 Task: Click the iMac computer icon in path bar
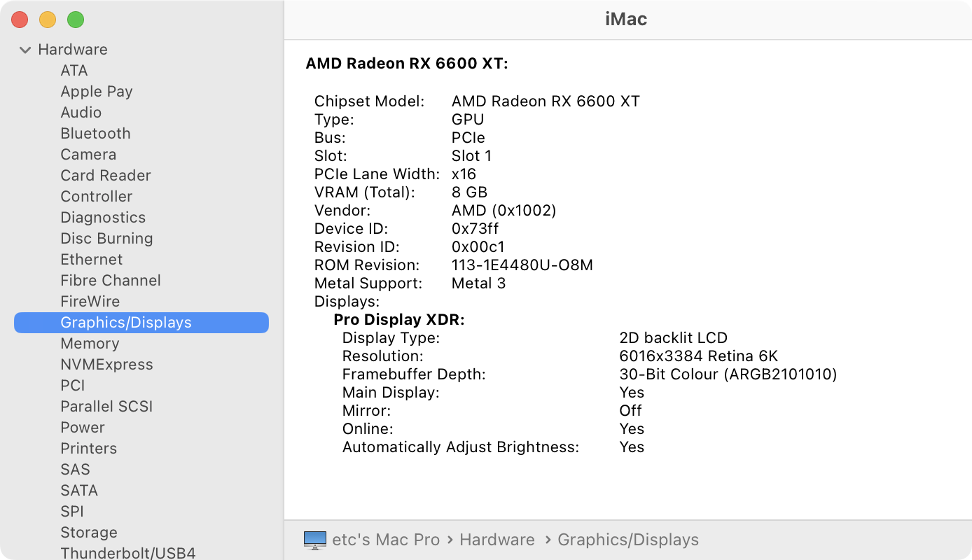(x=315, y=540)
